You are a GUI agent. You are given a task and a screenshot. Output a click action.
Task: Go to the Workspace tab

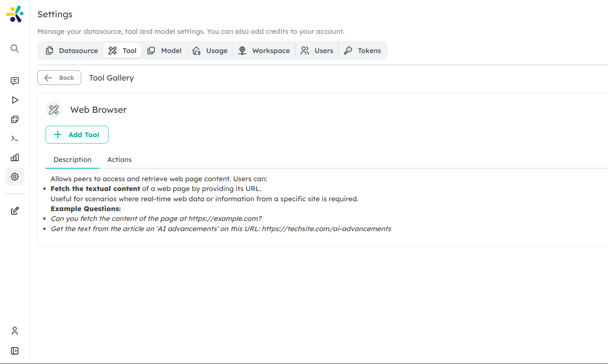[x=264, y=51]
